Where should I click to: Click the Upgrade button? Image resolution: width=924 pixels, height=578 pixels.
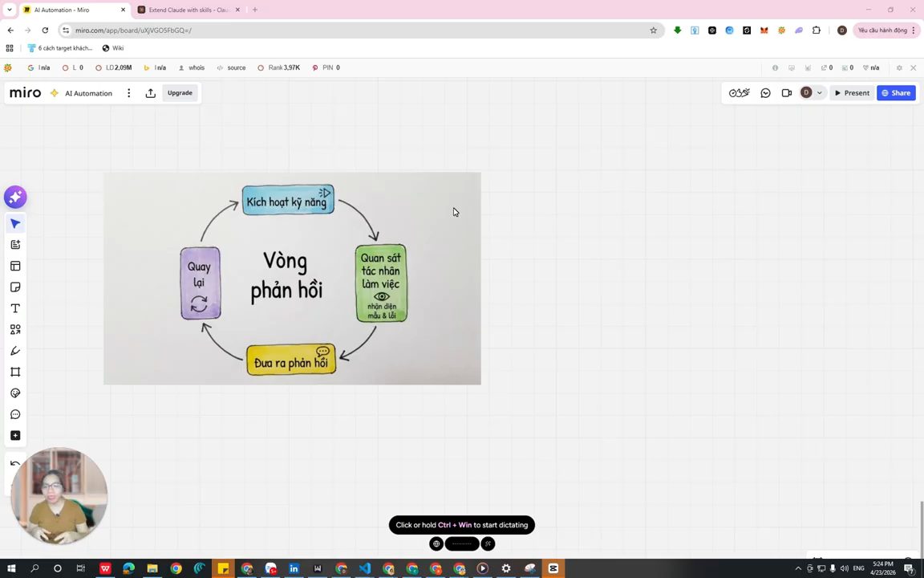[x=180, y=93]
